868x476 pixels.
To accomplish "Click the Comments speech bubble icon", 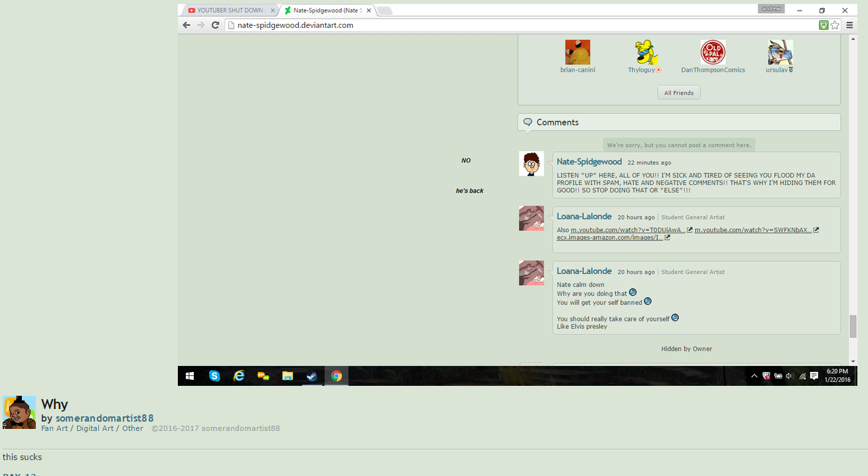I will (528, 122).
